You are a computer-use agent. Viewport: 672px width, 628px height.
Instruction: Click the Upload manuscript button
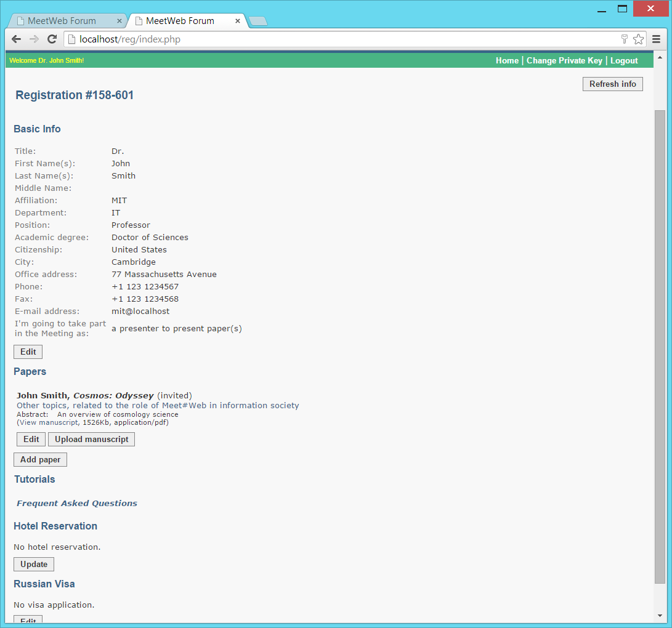click(x=91, y=439)
